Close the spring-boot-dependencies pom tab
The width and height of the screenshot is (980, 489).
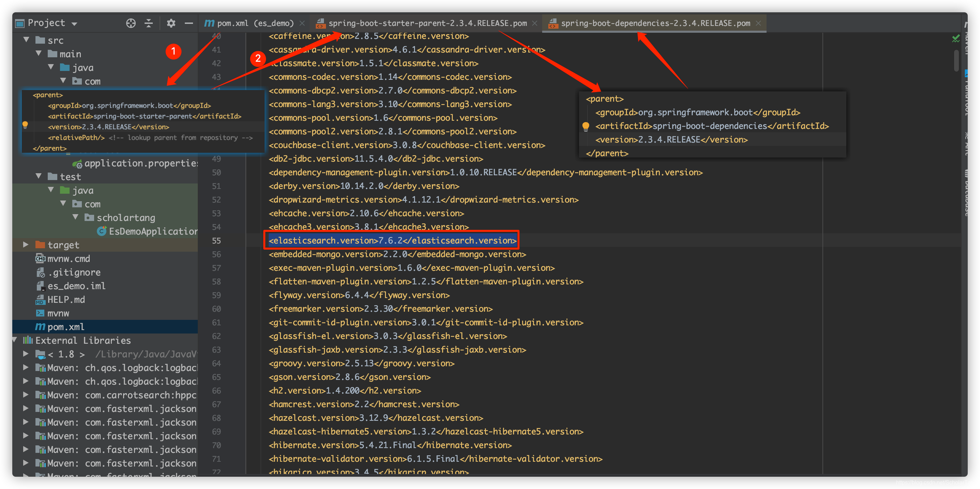[758, 23]
